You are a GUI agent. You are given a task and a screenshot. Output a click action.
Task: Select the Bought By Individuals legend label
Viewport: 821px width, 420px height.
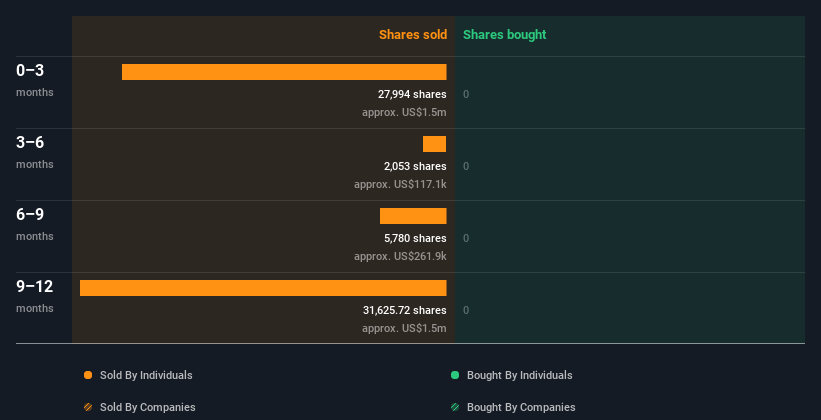(519, 375)
